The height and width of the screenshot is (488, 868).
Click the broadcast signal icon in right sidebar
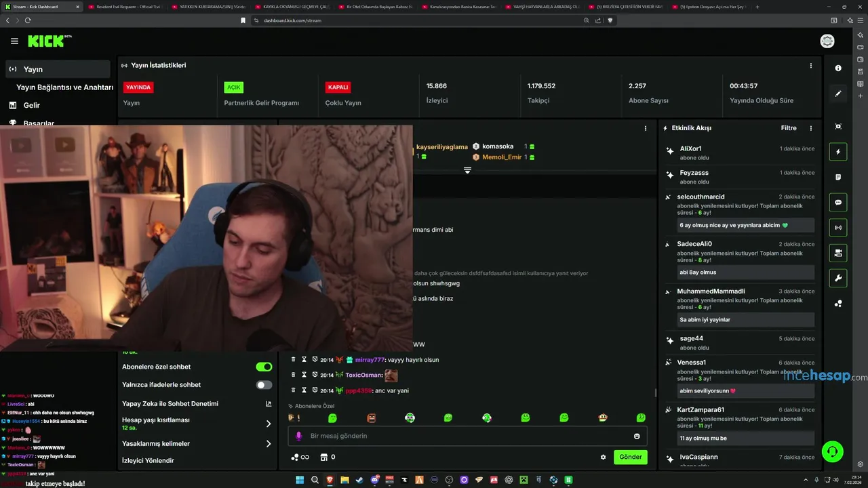838,228
